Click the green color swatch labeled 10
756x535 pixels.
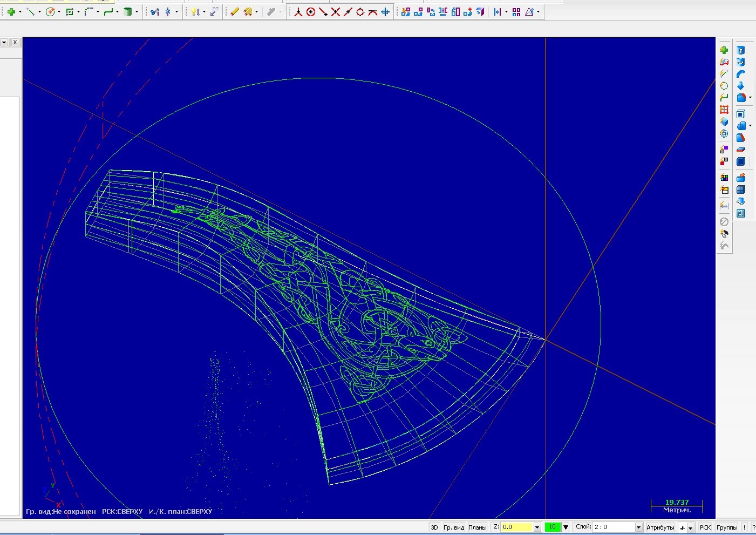click(553, 527)
